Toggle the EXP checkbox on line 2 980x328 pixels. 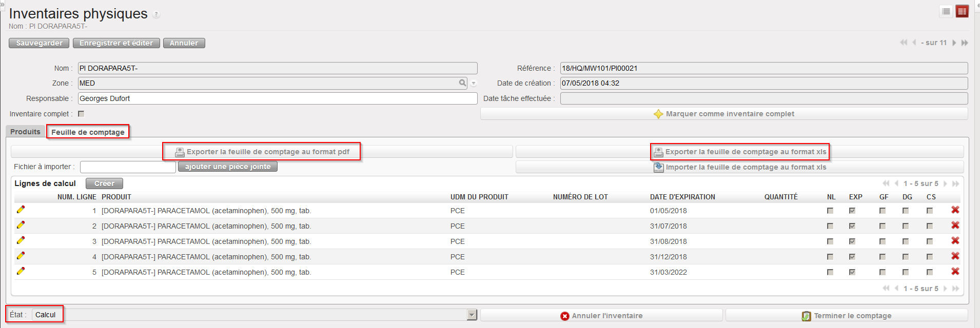click(x=852, y=226)
